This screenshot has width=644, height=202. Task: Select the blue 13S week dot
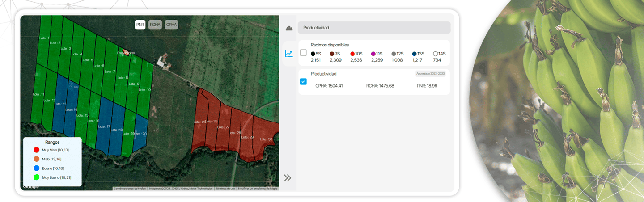click(x=415, y=54)
